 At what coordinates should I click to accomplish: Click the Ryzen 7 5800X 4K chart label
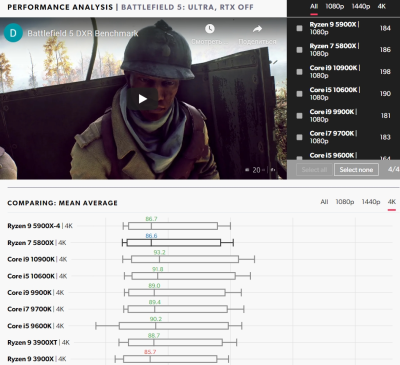pos(37,243)
